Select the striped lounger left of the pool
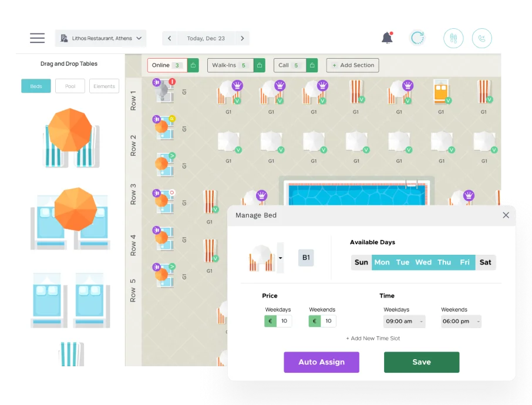This screenshot has width=532, height=405. coord(210,201)
